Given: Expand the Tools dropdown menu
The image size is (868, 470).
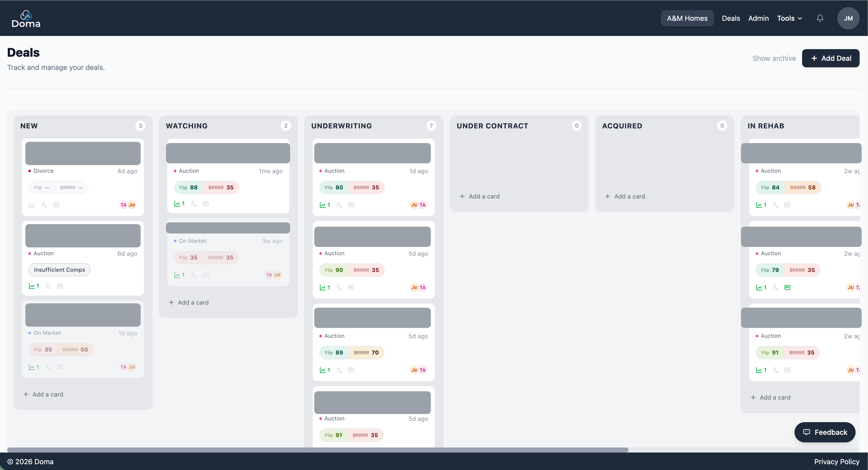Looking at the screenshot, I should (x=789, y=18).
